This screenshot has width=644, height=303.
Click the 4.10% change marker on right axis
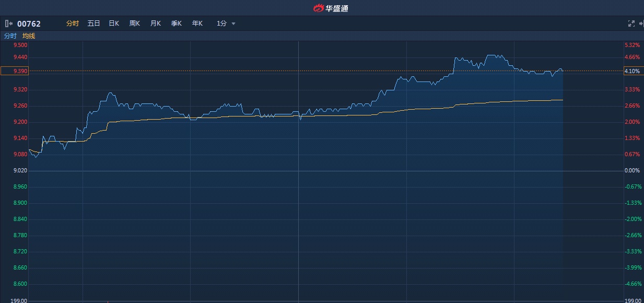633,71
